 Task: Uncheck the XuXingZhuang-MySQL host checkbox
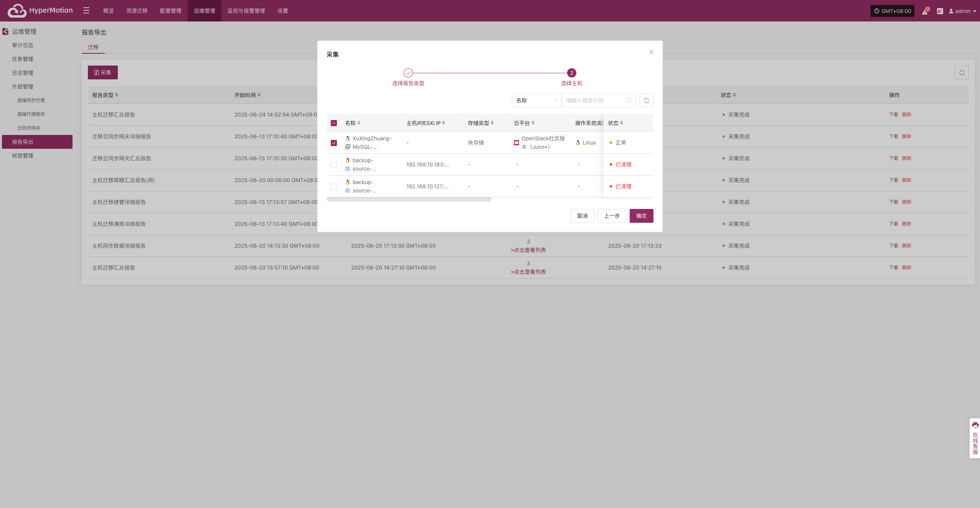pyautogui.click(x=334, y=143)
